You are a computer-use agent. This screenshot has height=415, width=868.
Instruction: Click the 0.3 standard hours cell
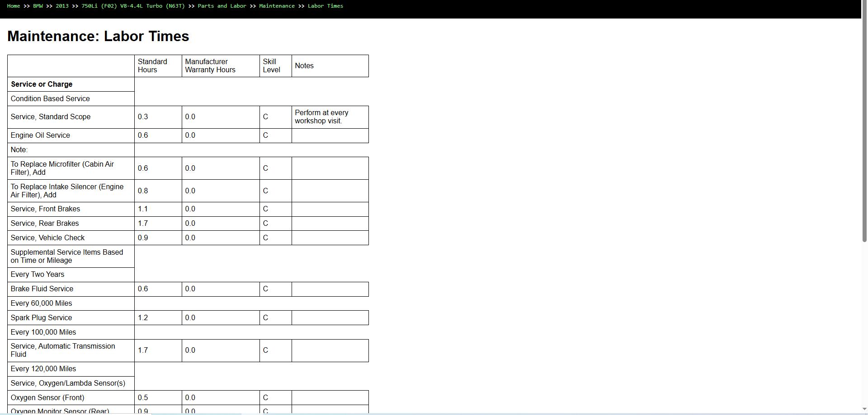click(158, 117)
